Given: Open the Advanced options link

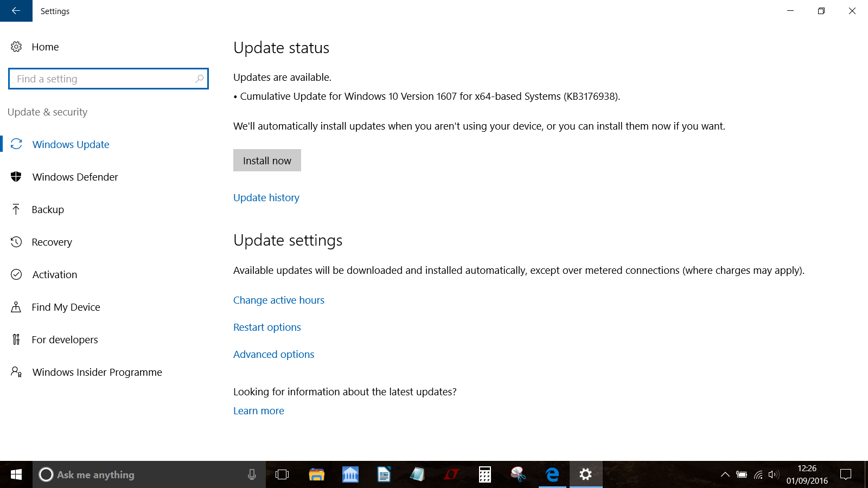Looking at the screenshot, I should (x=274, y=354).
